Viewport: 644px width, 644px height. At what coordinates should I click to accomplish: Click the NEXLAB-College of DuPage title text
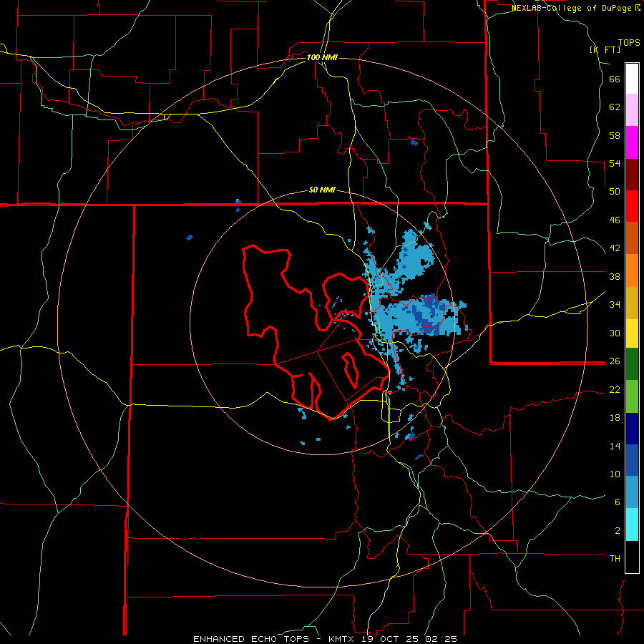[x=572, y=8]
